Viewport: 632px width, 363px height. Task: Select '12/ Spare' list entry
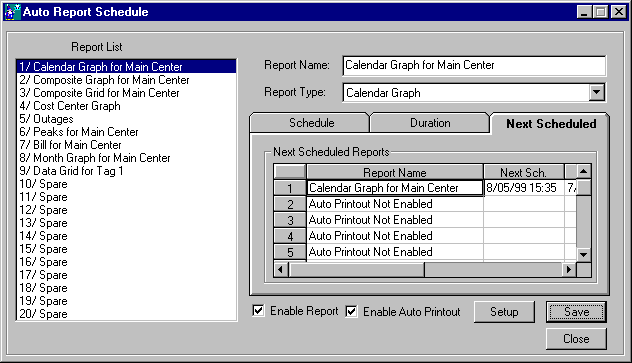point(126,210)
